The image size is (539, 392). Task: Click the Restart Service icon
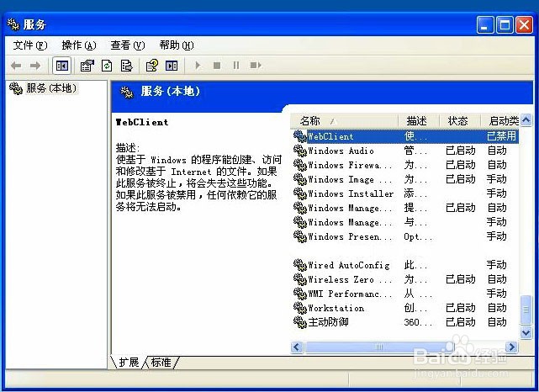[x=256, y=65]
